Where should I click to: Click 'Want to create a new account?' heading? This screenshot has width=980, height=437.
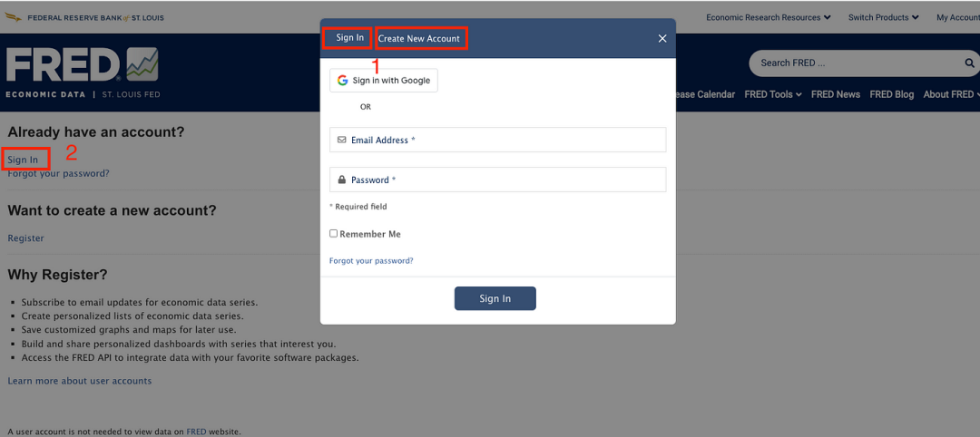point(112,210)
